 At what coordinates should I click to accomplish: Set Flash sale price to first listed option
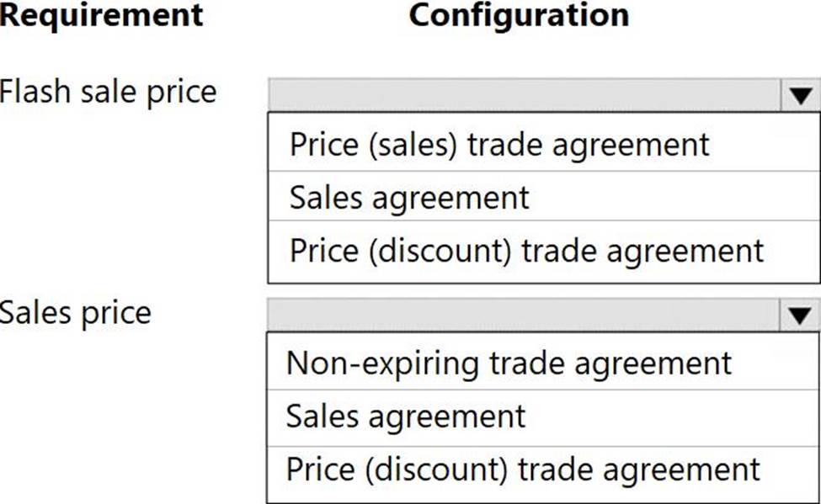499,144
